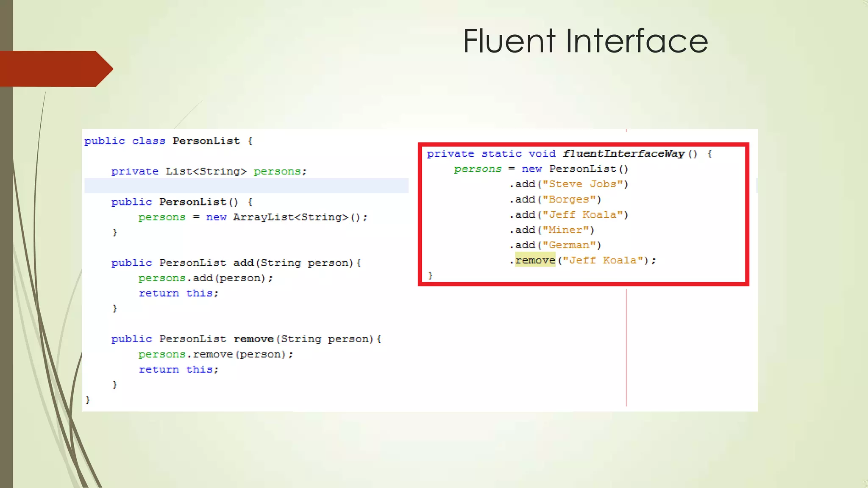Click the .add("Borges") line
The height and width of the screenshot is (488, 868).
click(x=555, y=200)
